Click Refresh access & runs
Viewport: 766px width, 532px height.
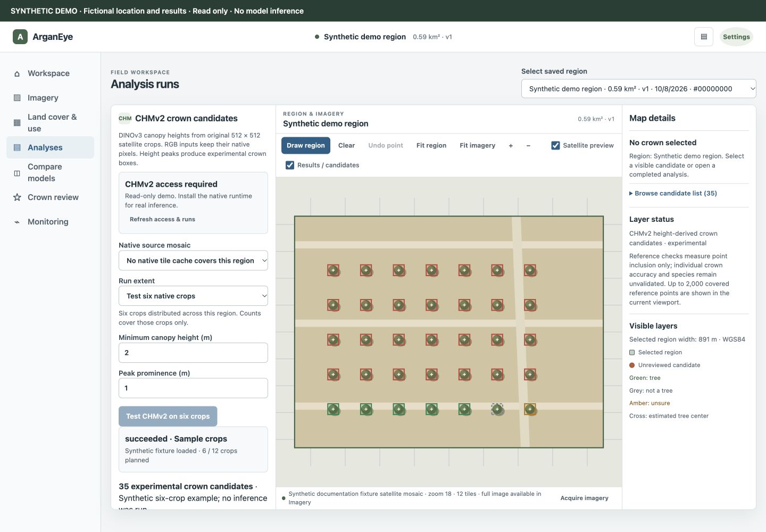(162, 219)
